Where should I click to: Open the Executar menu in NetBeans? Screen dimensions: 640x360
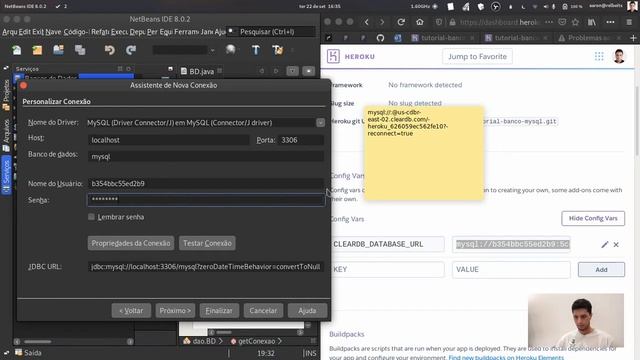pos(119,32)
